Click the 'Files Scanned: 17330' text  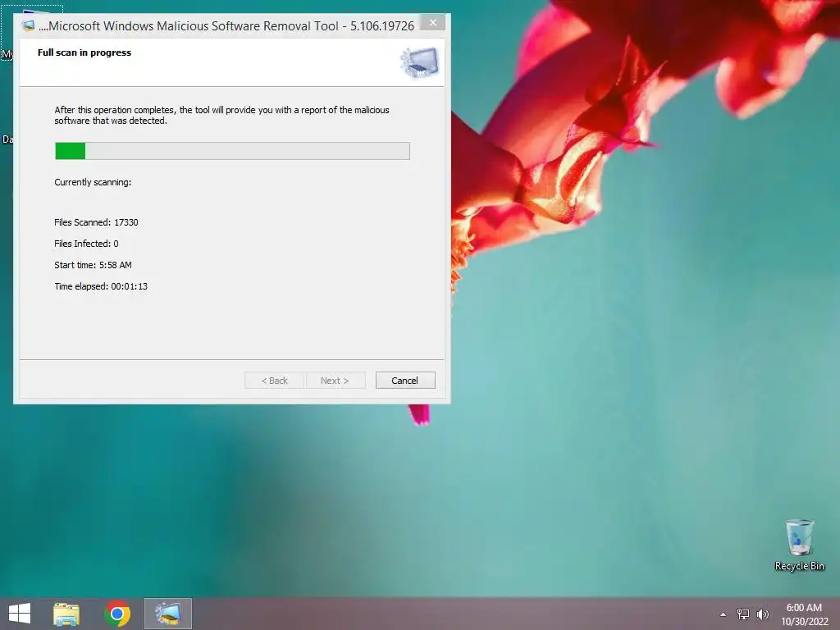96,222
